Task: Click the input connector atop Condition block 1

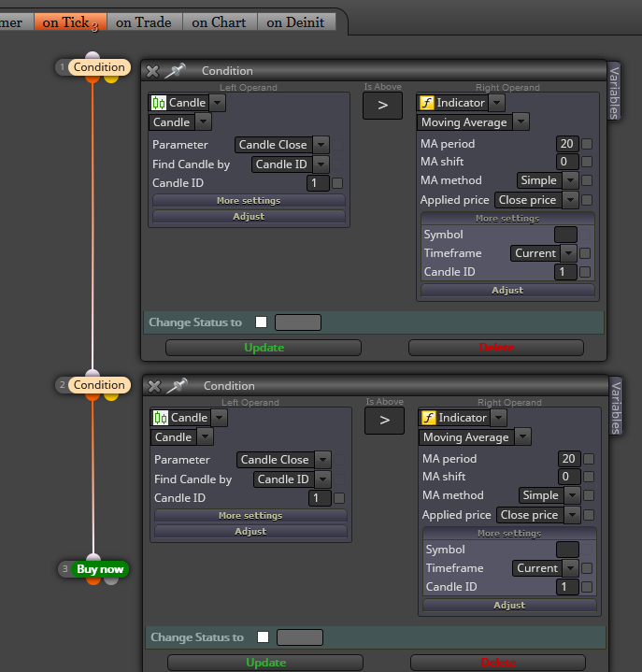Action: [93, 56]
